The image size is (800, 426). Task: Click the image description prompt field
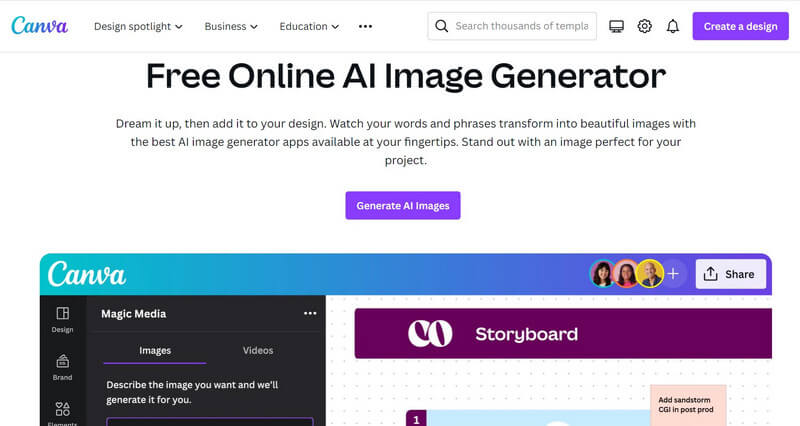pyautogui.click(x=210, y=422)
